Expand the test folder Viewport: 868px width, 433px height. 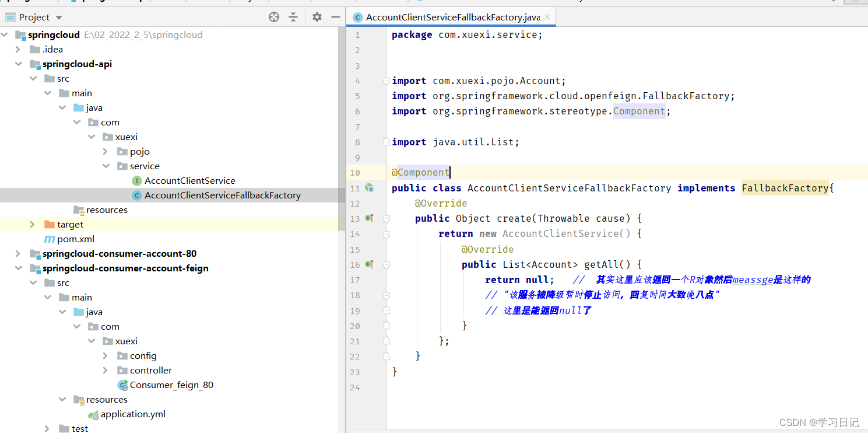tap(48, 429)
